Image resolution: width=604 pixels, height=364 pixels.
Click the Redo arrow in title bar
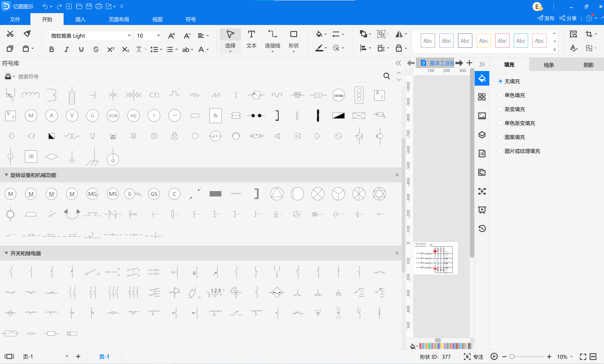tap(59, 6)
